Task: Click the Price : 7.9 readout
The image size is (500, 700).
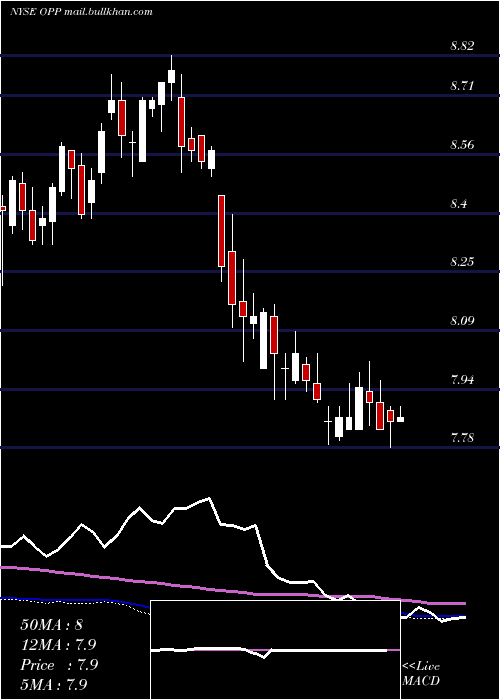Action: coord(59,665)
